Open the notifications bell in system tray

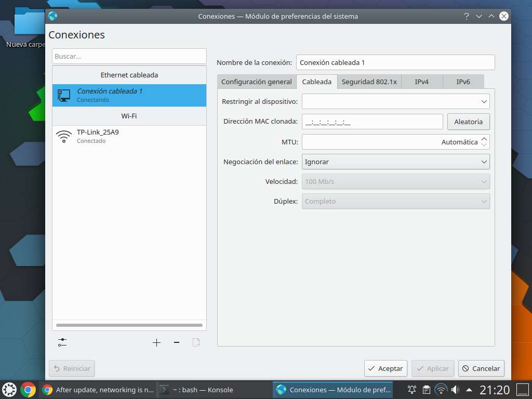(x=412, y=389)
